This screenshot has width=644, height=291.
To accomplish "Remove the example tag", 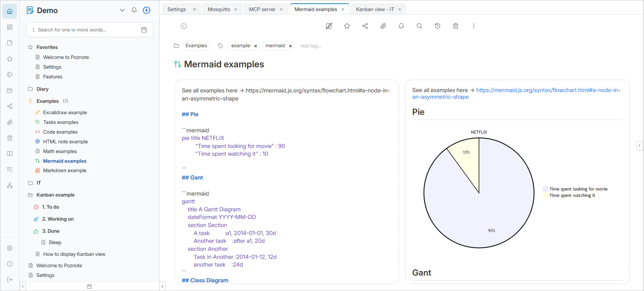I will 256,46.
